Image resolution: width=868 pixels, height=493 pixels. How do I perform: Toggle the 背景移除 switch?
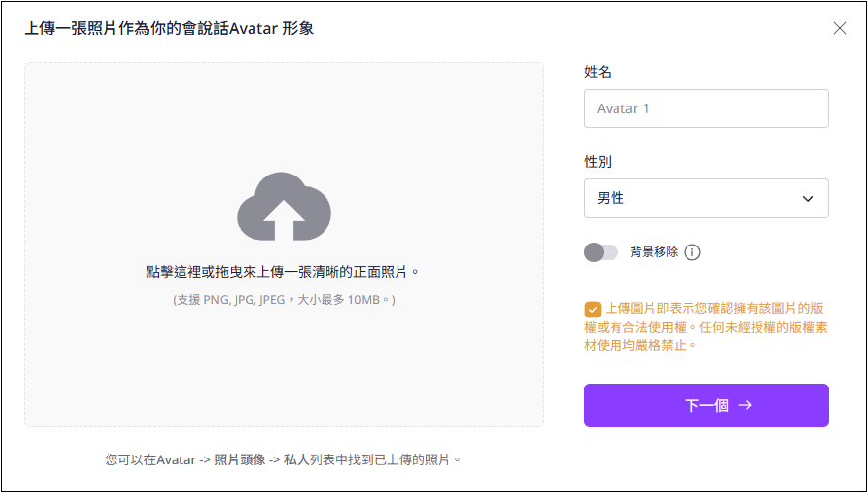click(x=601, y=252)
